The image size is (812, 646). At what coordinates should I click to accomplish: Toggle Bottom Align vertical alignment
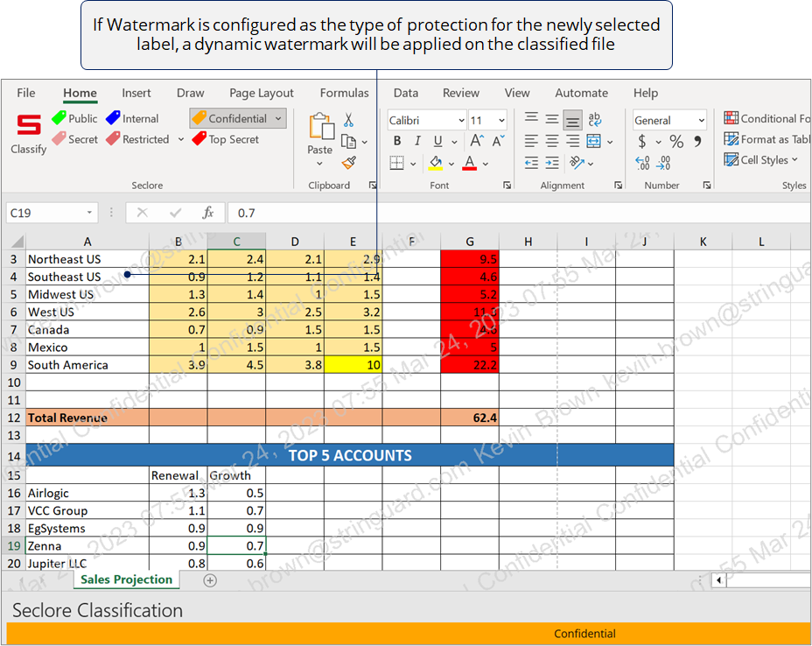(573, 121)
